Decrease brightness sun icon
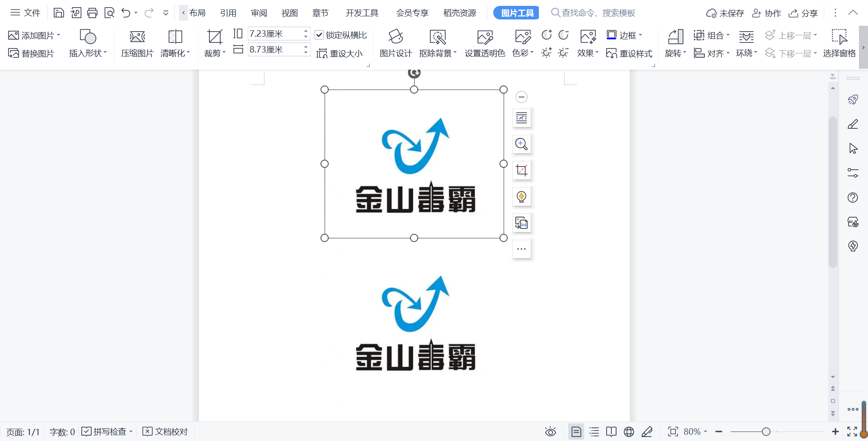Image resolution: width=868 pixels, height=441 pixels. click(563, 53)
